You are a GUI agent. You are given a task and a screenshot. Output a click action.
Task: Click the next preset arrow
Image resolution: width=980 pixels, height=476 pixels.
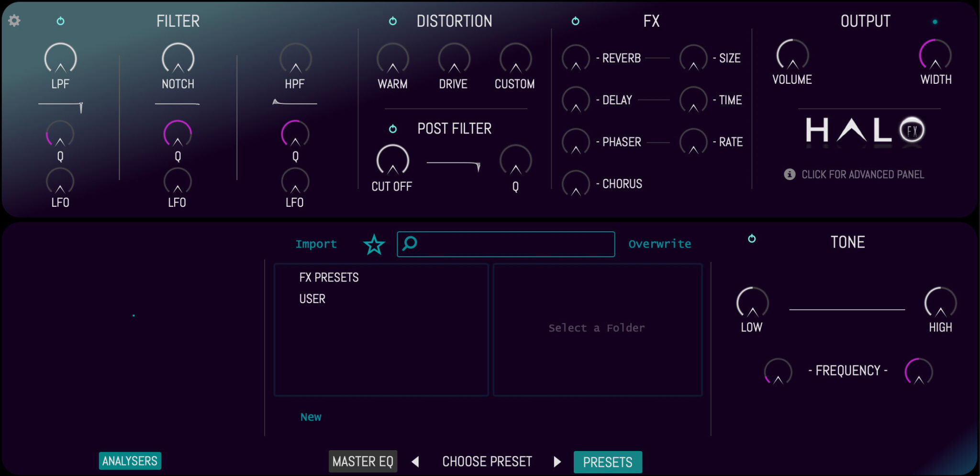(557, 461)
